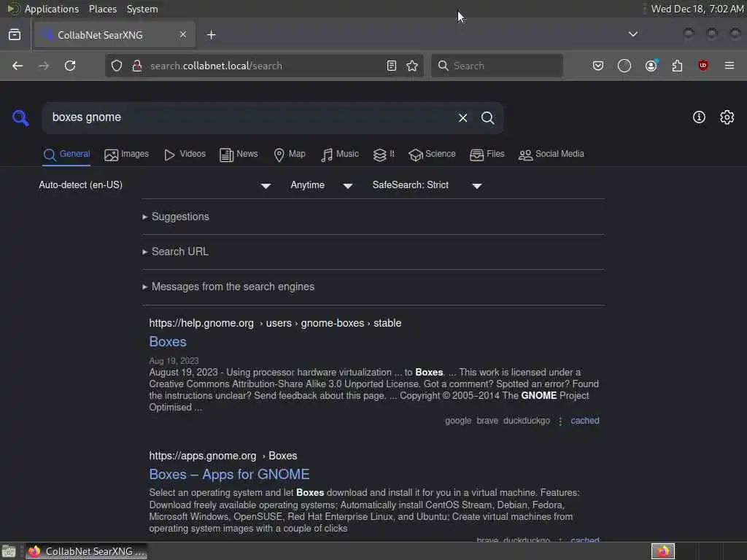Switch to the Music tab
The width and height of the screenshot is (747, 560).
340,155
